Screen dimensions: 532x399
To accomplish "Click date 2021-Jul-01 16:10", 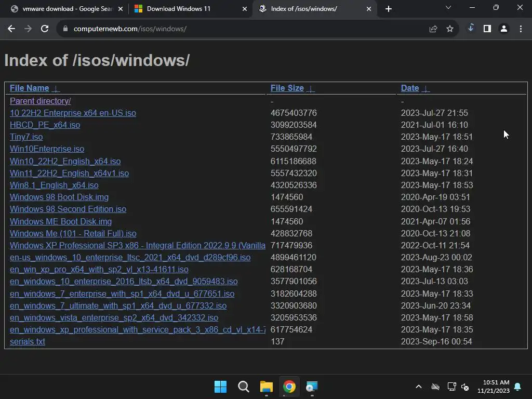I will [434, 125].
